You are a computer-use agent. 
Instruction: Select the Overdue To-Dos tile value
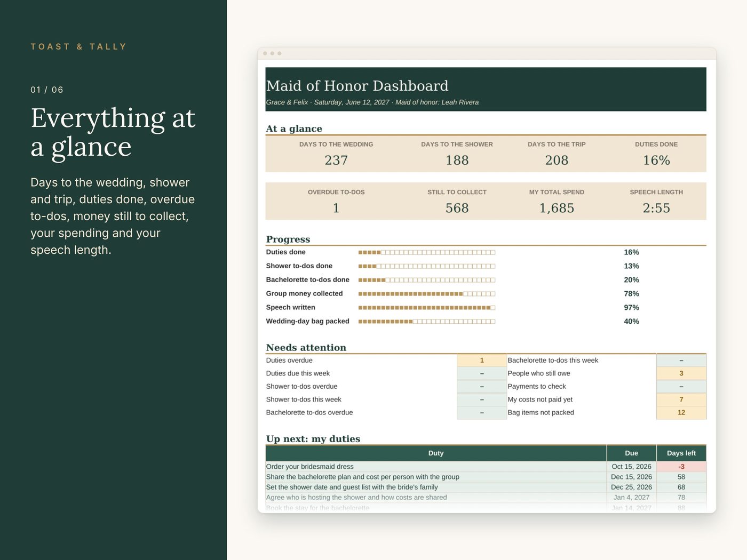(336, 208)
